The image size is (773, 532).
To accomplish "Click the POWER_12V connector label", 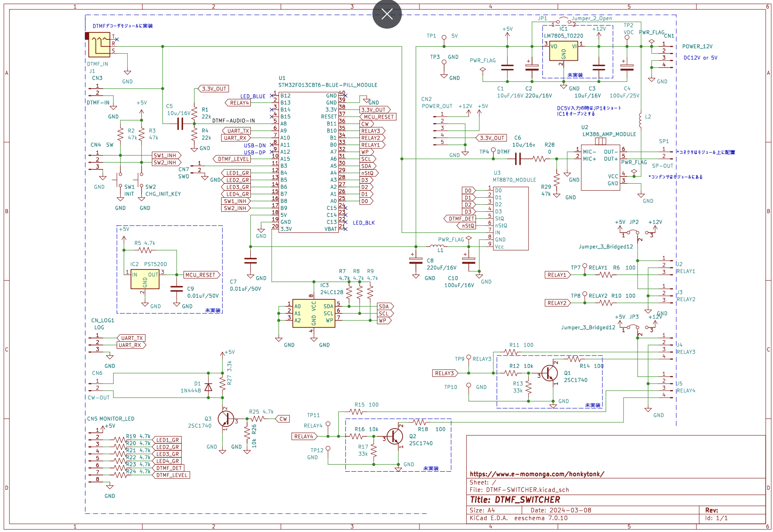I will [697, 46].
